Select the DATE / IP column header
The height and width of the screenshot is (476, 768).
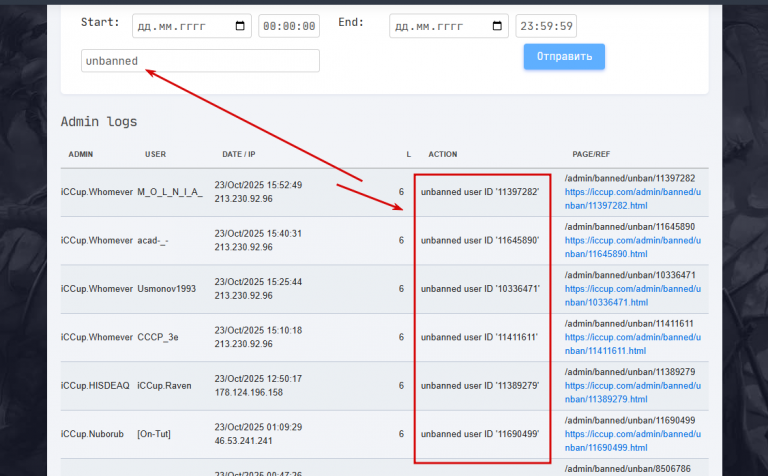coord(239,154)
